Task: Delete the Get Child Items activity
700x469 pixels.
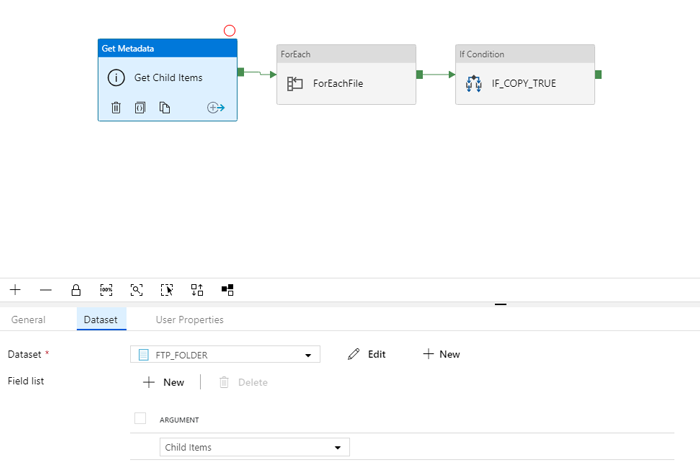Action: (x=116, y=108)
